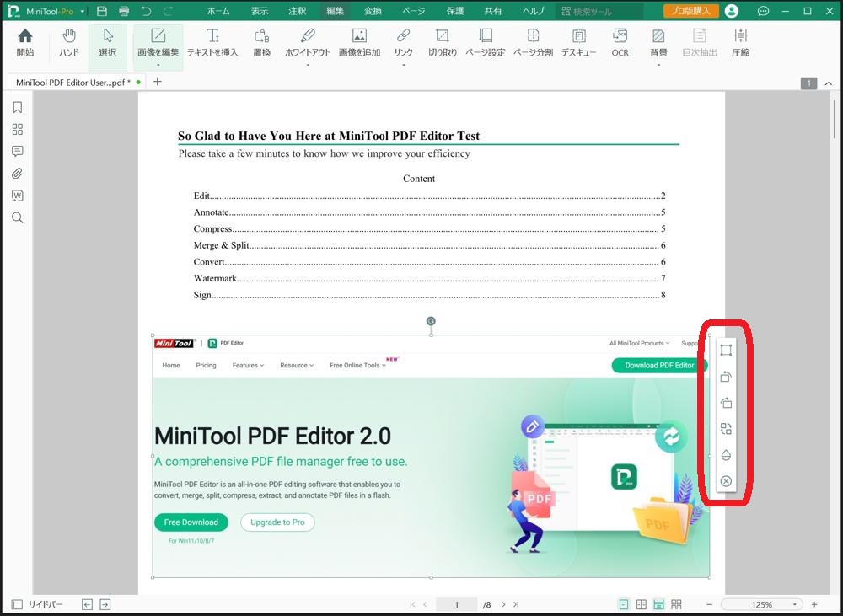Viewport: 843px width, 616px height.
Task: Click the redo arrow icon
Action: point(168,11)
